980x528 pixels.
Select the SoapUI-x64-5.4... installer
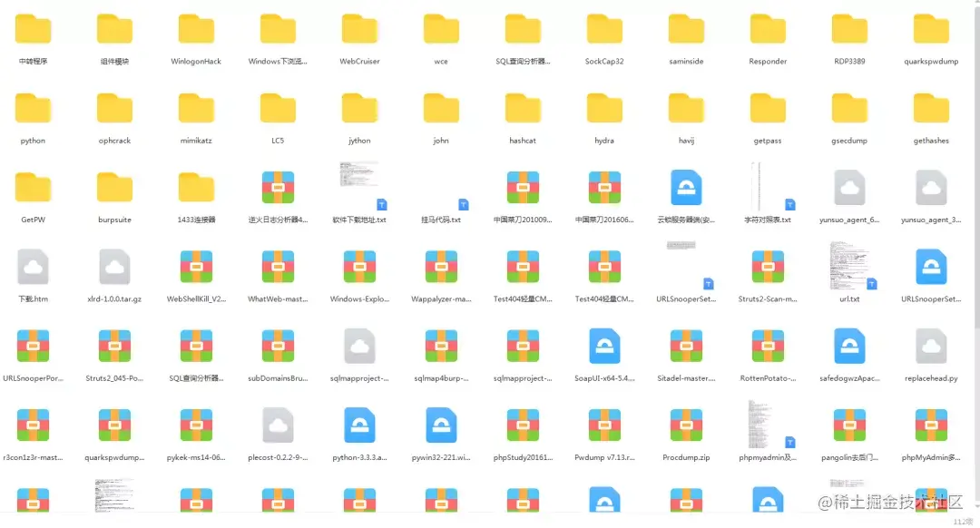tap(604, 347)
